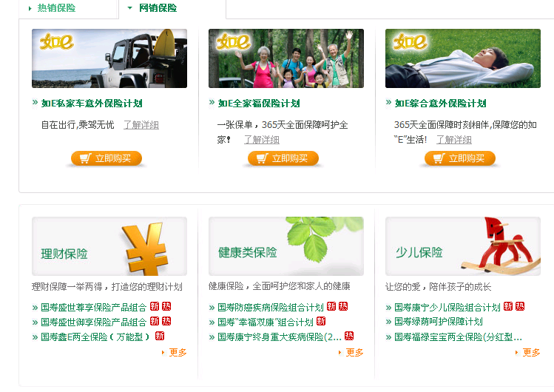Screen dimensions: 554x392
Task: Open 如E私家车意外保险计划 title link
Action: pyautogui.click(x=92, y=104)
